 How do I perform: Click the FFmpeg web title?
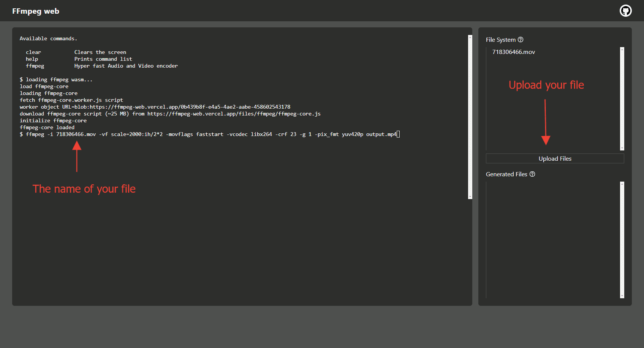36,11
